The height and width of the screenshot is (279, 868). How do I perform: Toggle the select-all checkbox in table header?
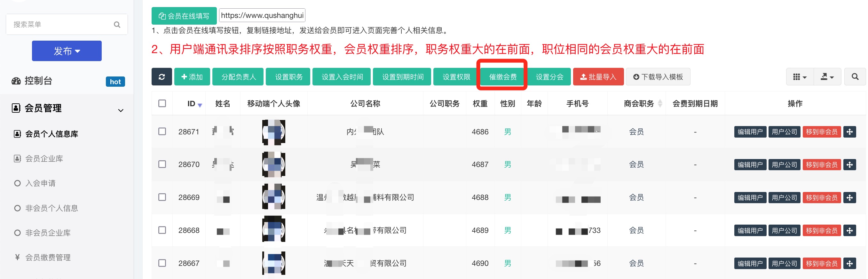click(162, 103)
